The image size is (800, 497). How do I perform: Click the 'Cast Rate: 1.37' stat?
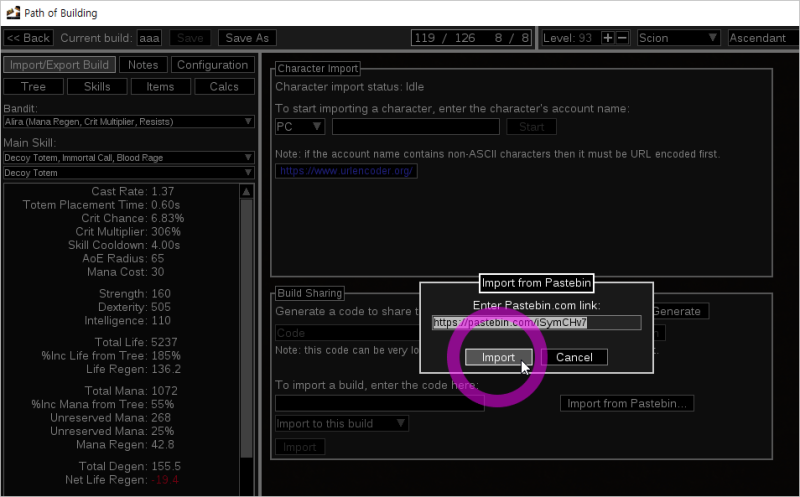click(x=133, y=191)
